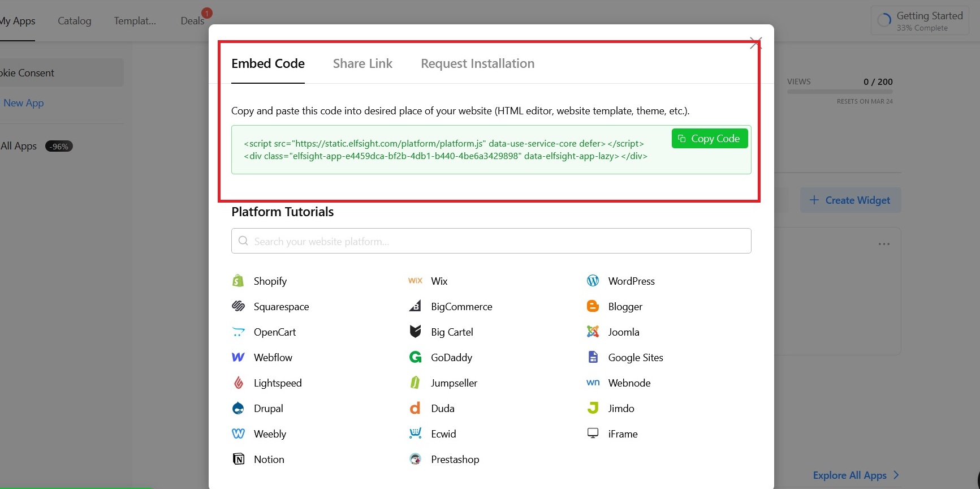This screenshot has width=980, height=489.
Task: Click the Notion logo icon
Action: click(238, 459)
